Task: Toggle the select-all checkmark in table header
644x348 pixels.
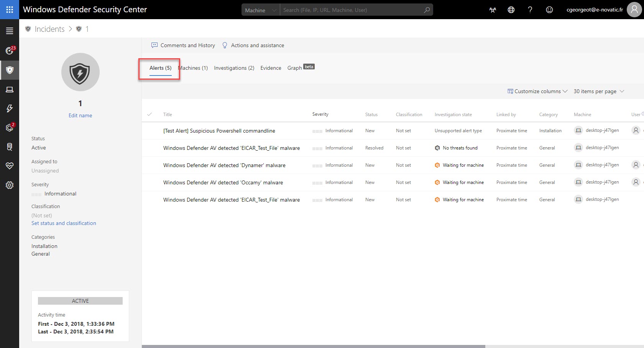Action: [x=149, y=114]
